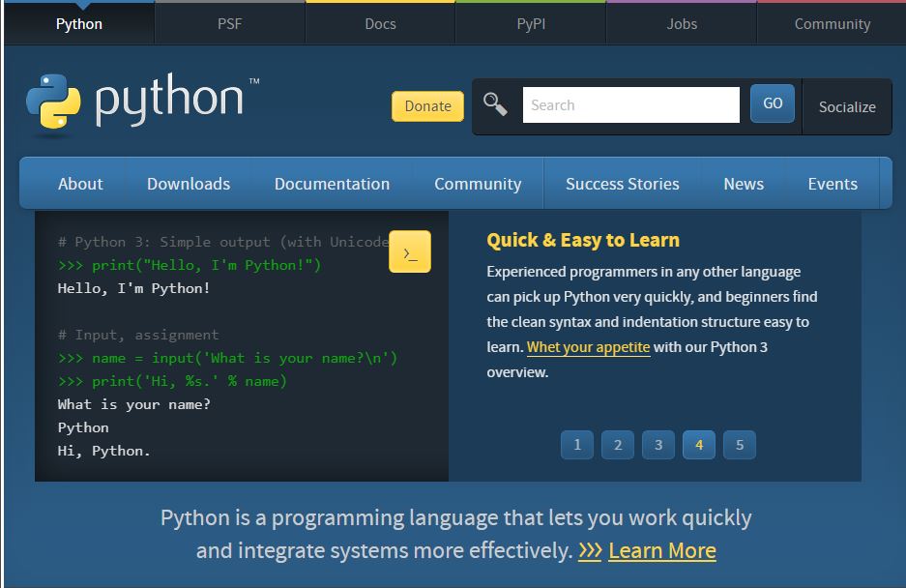Click the Quick & Easy to Learn heading
The image size is (906, 588).
583,240
